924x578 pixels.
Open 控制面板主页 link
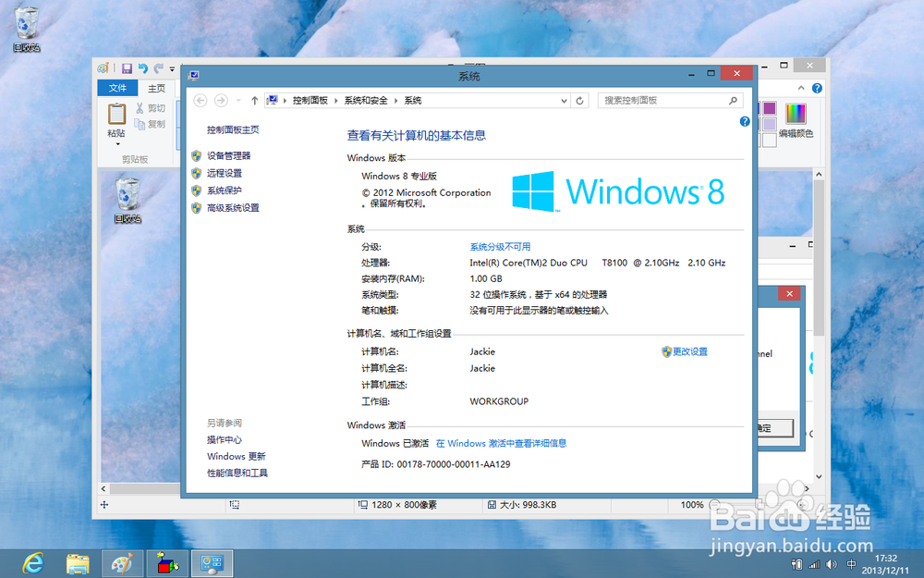(233, 129)
